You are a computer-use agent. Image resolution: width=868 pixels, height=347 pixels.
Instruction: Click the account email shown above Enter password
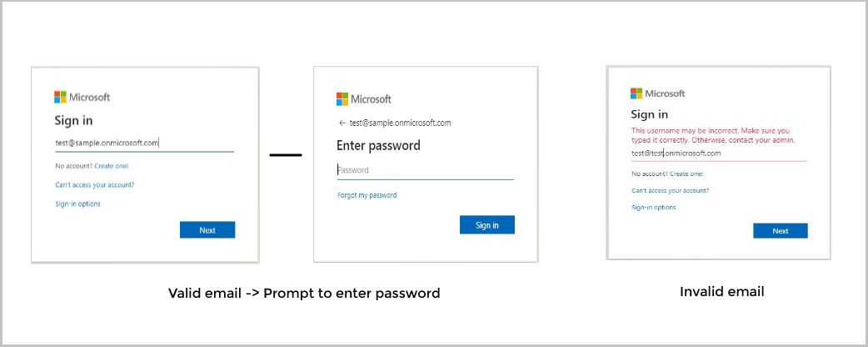(400, 123)
